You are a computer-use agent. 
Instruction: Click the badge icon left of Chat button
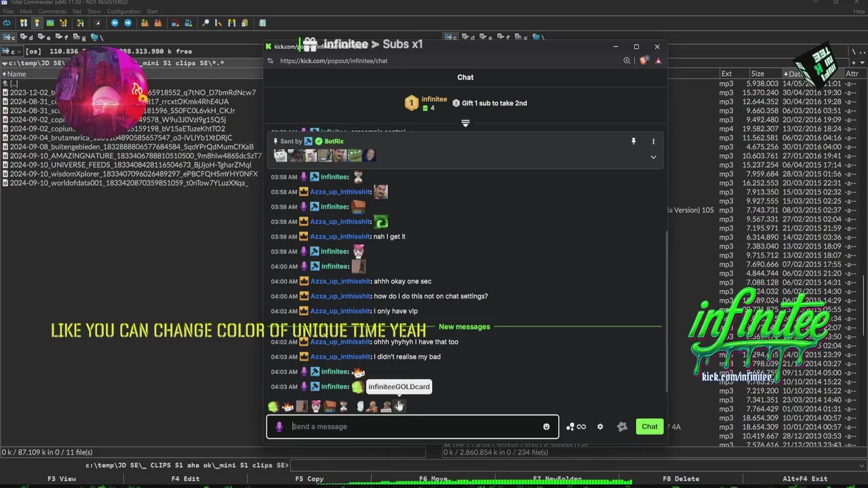pos(622,426)
